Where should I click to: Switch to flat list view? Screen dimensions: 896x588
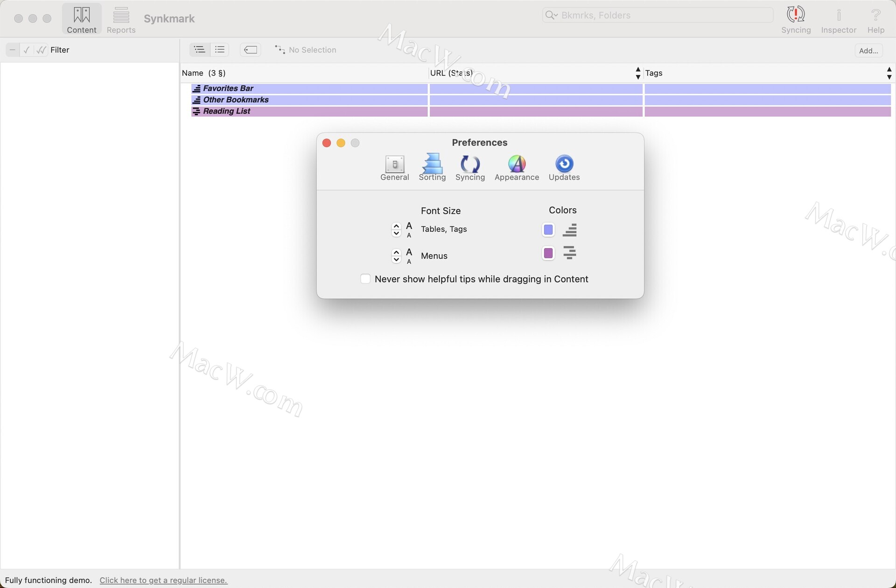[220, 49]
